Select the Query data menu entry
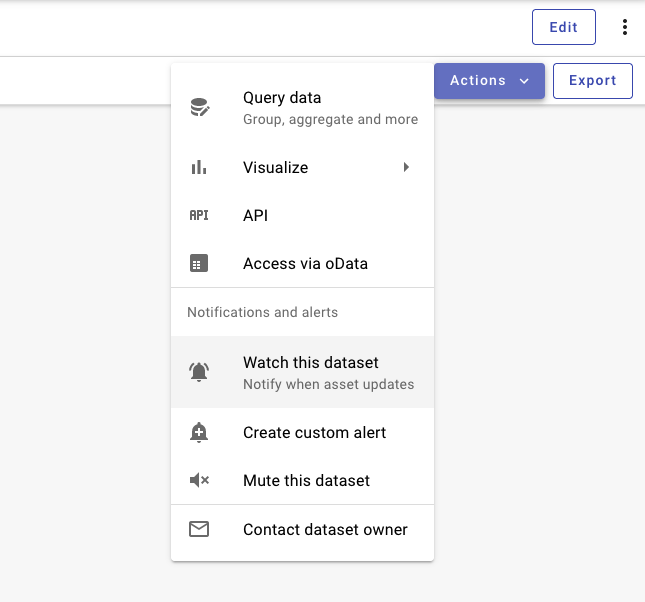Viewport: 645px width, 602px height. (302, 108)
